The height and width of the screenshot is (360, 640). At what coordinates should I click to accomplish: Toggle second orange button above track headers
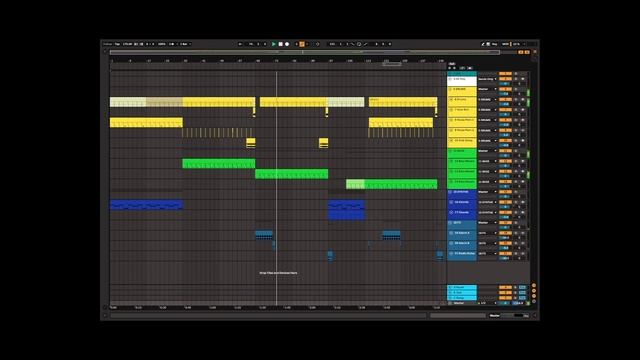[x=527, y=52]
